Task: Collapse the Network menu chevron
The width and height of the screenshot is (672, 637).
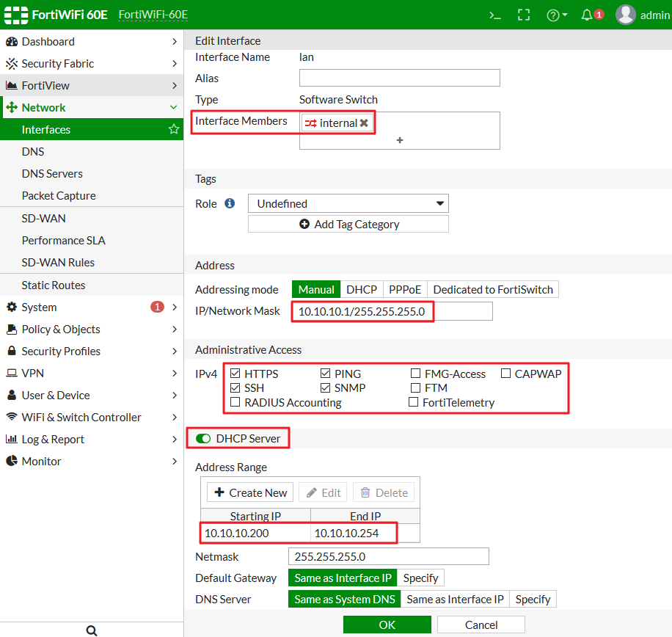Action: point(174,107)
